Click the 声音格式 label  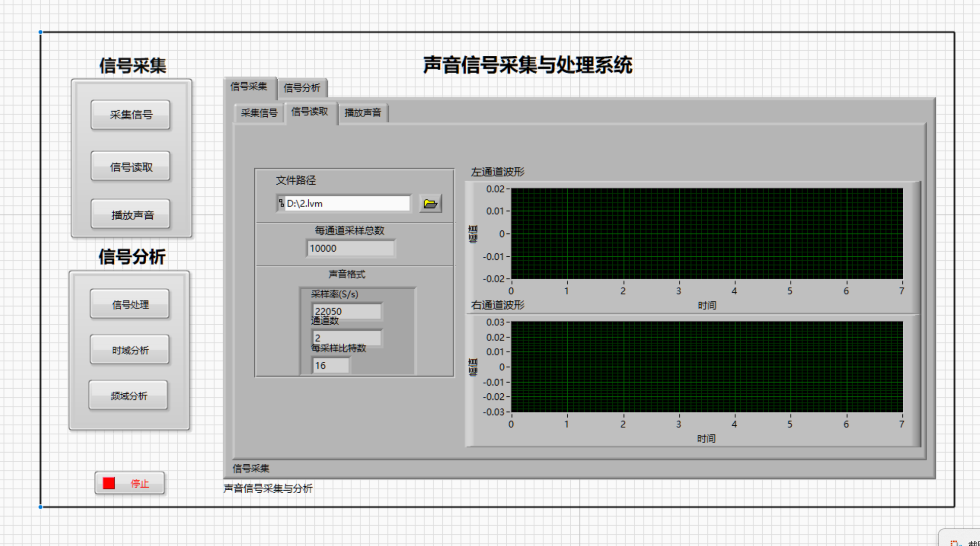tap(347, 274)
